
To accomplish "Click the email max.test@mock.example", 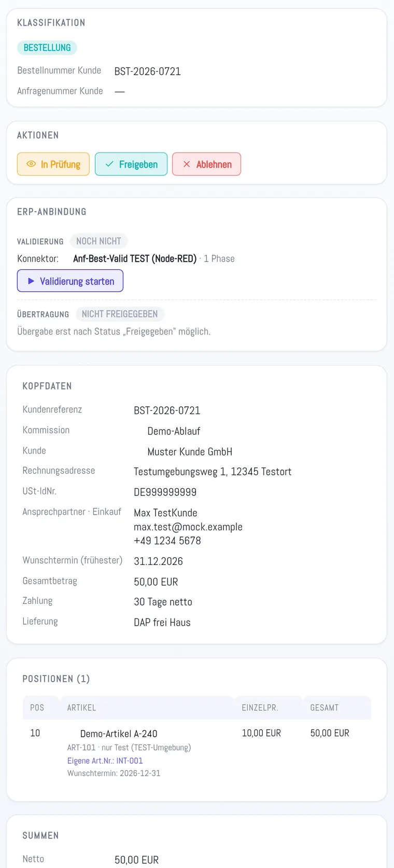I will click(x=188, y=527).
